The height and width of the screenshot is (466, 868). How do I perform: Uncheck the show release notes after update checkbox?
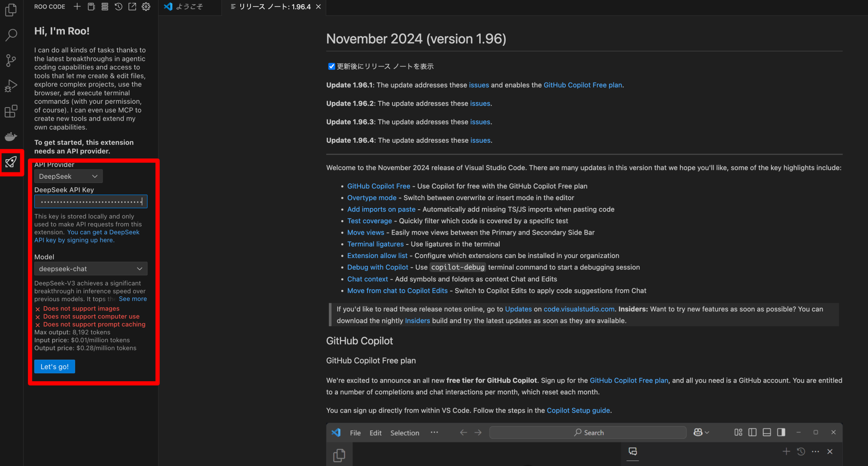(x=331, y=66)
